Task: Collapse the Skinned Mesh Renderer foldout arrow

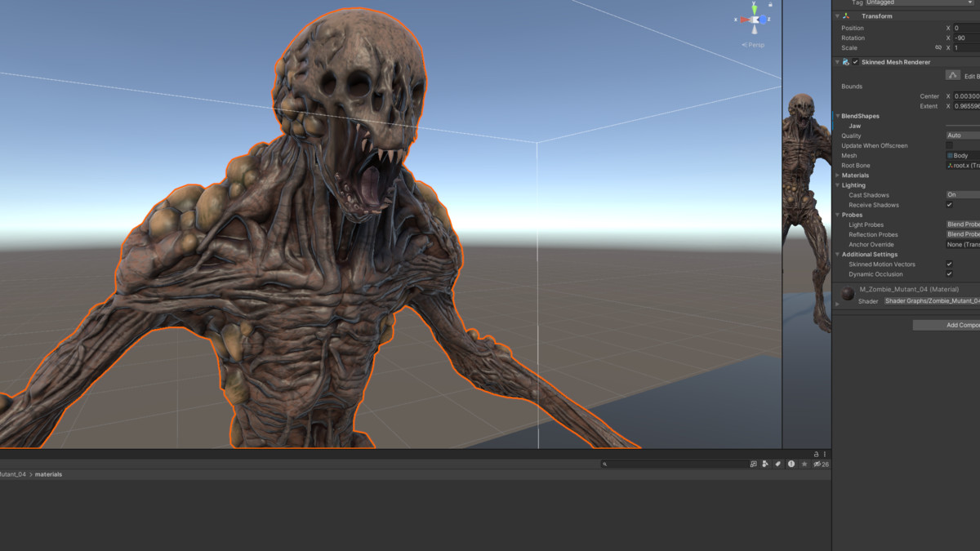Action: coord(837,62)
